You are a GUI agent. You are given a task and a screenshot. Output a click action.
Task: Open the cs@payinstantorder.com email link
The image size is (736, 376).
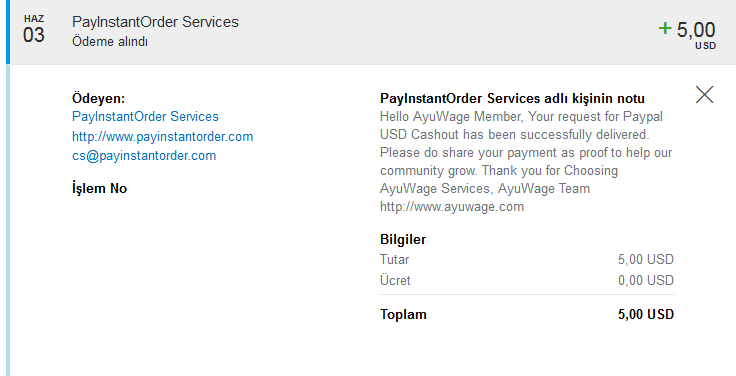coord(144,156)
